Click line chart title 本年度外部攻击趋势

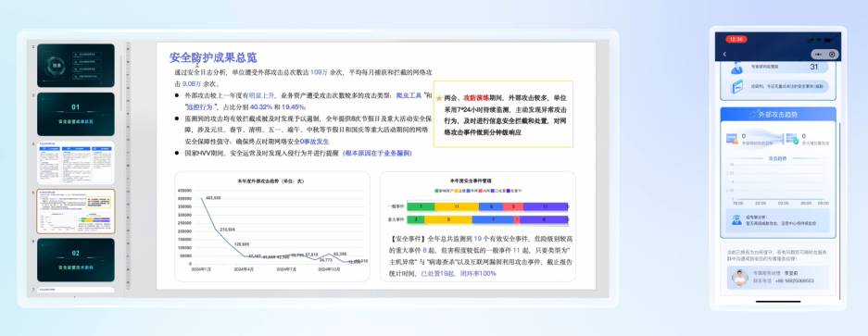(270, 181)
